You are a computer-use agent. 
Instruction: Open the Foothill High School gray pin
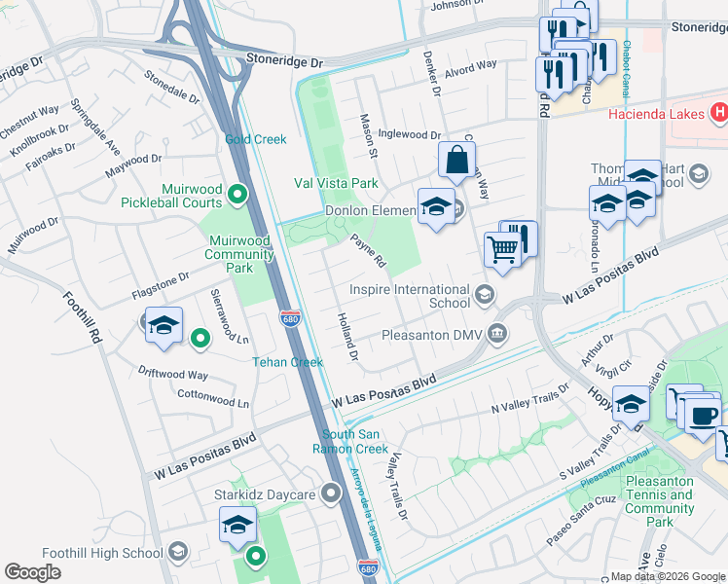[178, 552]
